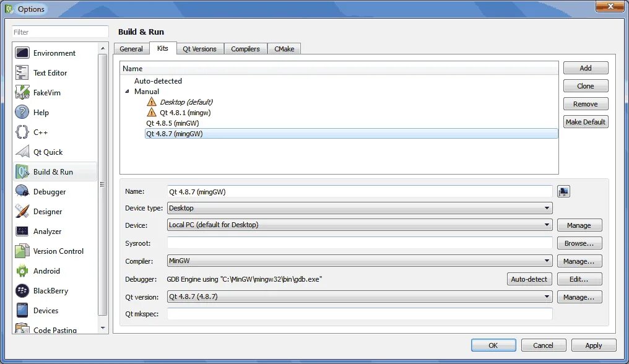Image resolution: width=629 pixels, height=364 pixels.
Task: Select Desktop (default) kit
Action: 186,102
